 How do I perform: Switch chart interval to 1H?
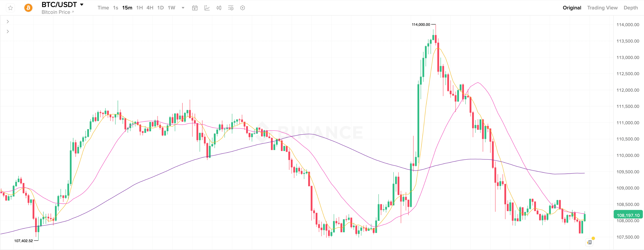[139, 8]
